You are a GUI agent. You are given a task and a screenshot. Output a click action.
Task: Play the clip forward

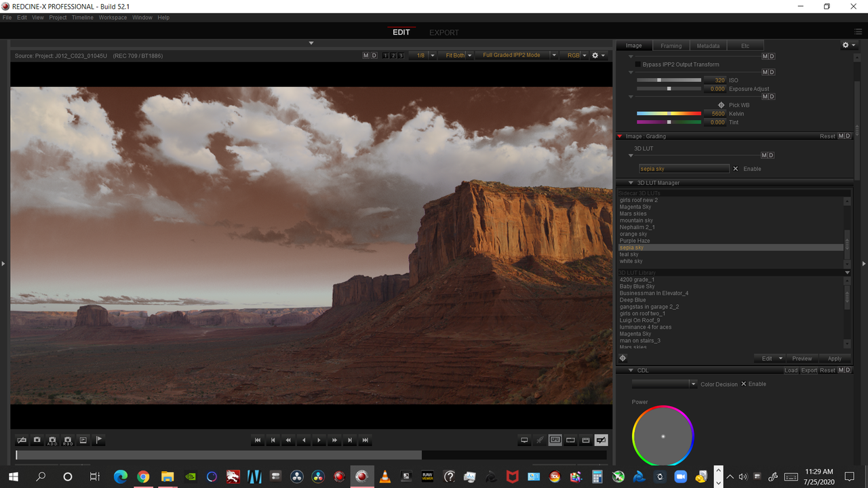(x=319, y=440)
